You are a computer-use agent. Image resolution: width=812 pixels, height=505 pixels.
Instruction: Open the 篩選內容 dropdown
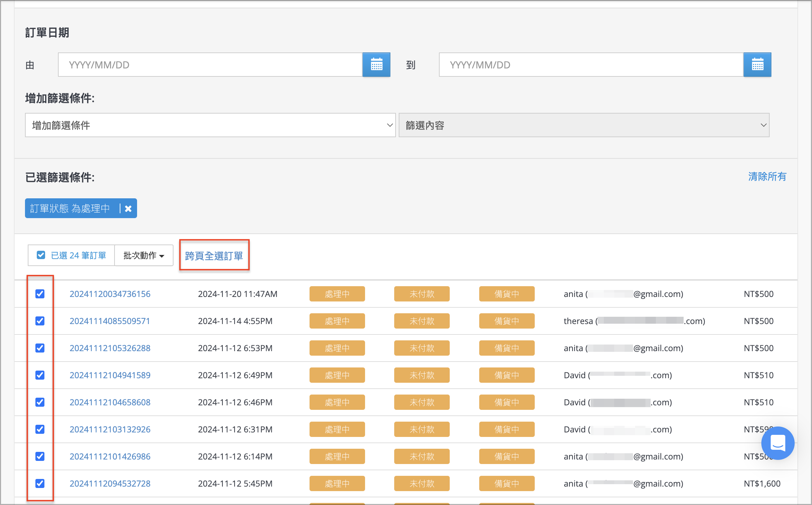click(584, 125)
